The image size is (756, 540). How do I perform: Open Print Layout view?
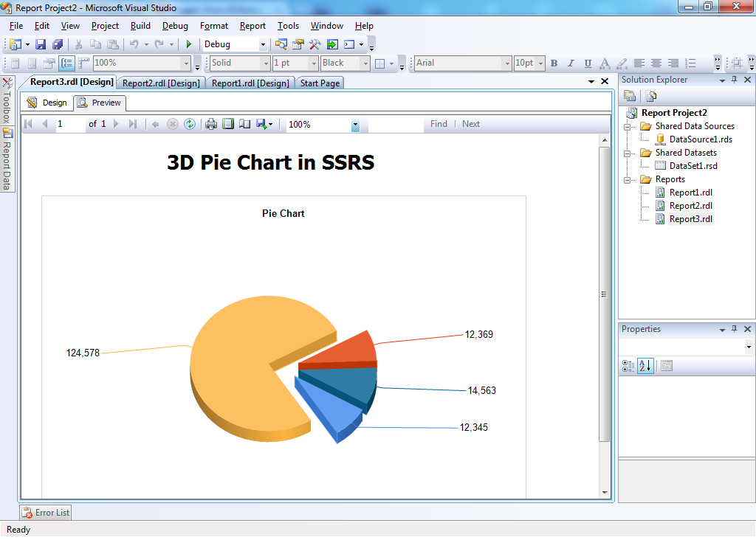pyautogui.click(x=227, y=123)
